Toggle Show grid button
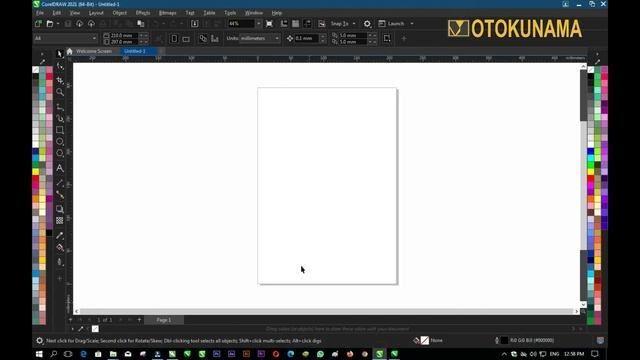Image resolution: width=640 pixels, height=360 pixels. click(296, 24)
